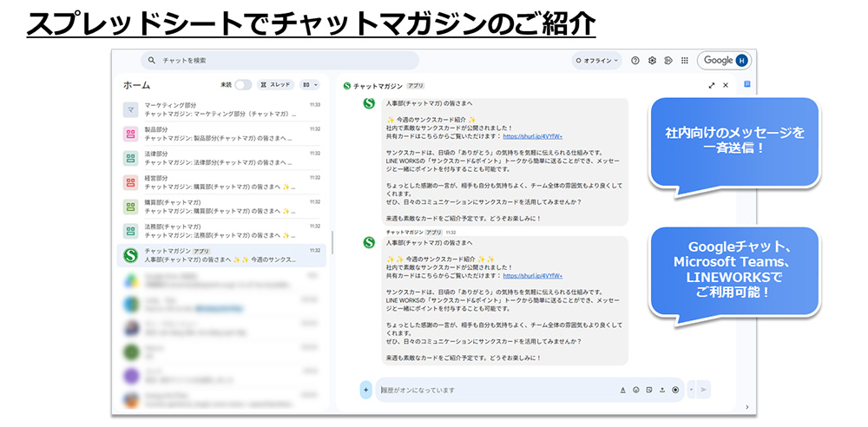Open the 経営部分 conversation

pyautogui.click(x=221, y=182)
